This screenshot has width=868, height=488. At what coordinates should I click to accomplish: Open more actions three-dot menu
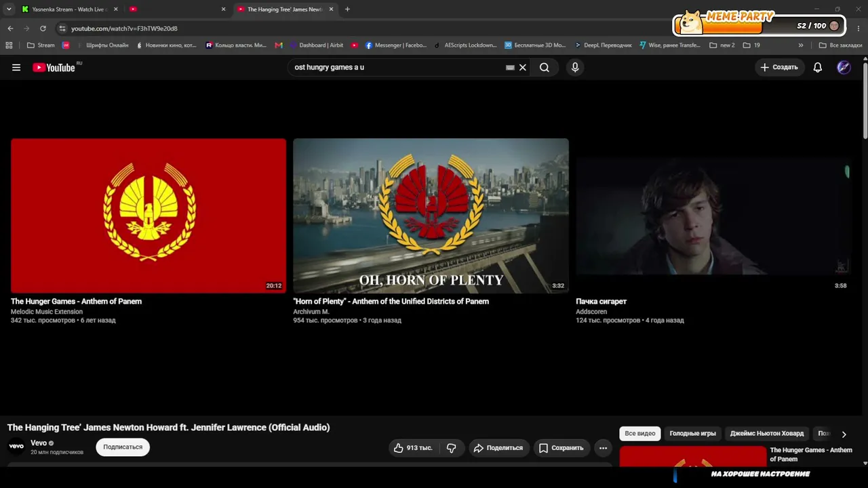603,448
